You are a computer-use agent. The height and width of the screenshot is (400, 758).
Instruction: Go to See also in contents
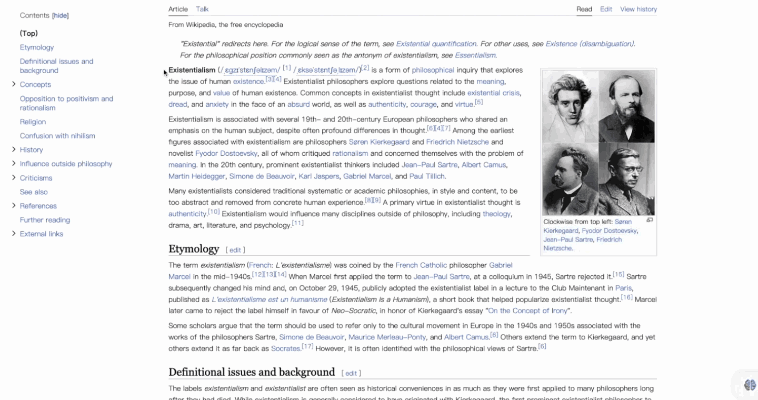click(34, 192)
